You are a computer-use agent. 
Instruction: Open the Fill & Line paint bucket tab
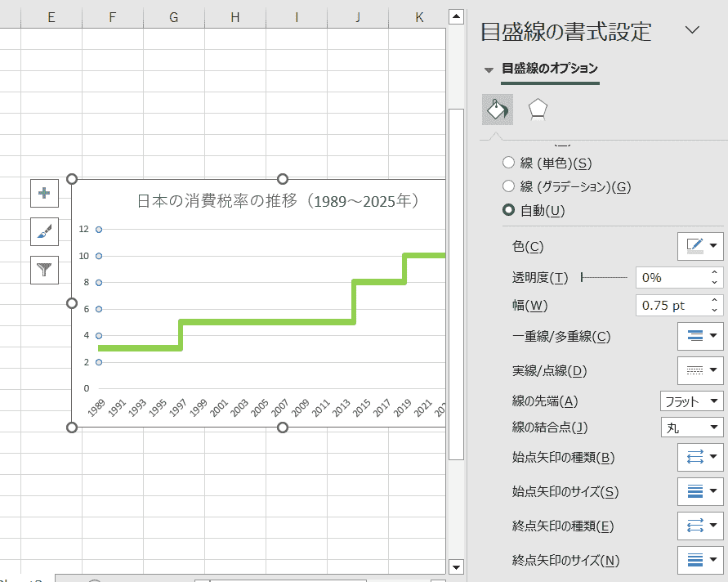click(x=498, y=110)
